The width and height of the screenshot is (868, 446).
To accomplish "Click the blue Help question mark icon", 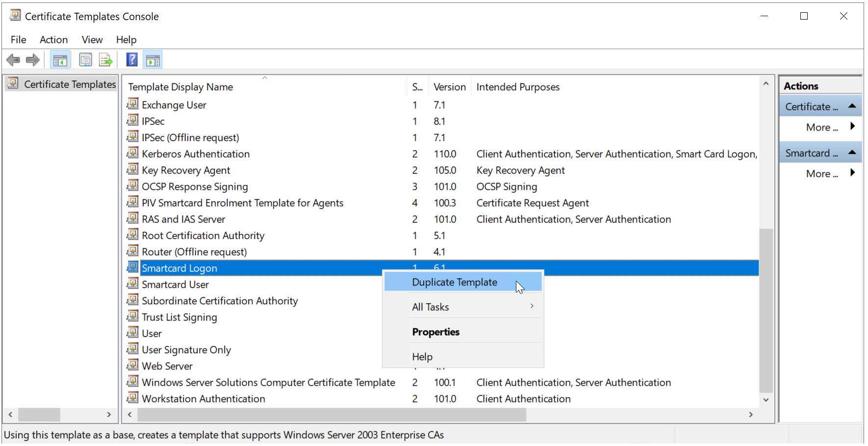I will [132, 60].
